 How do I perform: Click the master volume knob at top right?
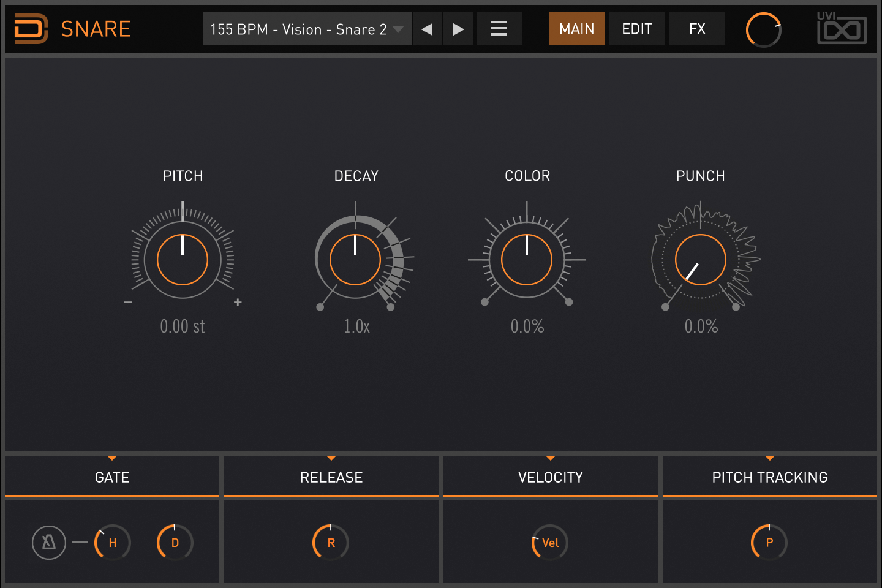point(764,29)
